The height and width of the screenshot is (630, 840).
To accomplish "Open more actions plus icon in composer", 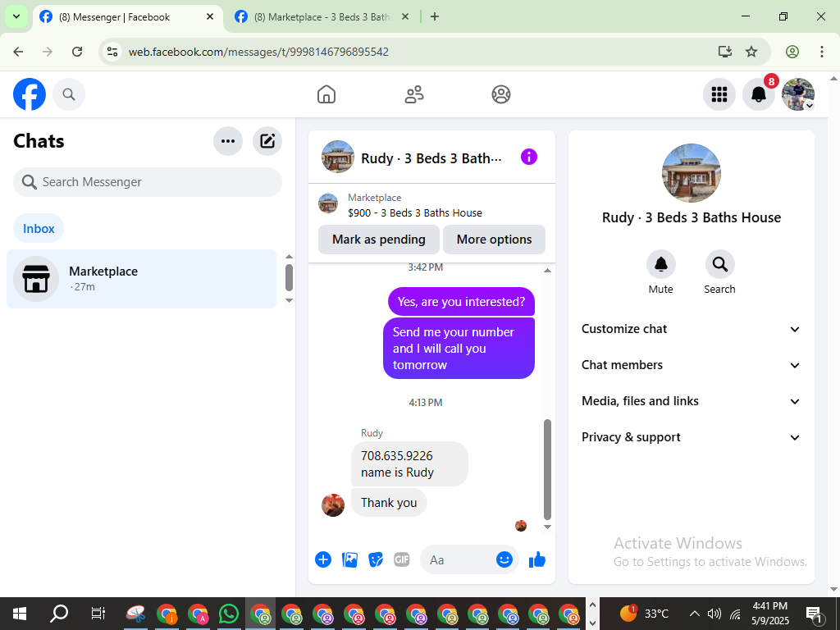I will point(323,559).
